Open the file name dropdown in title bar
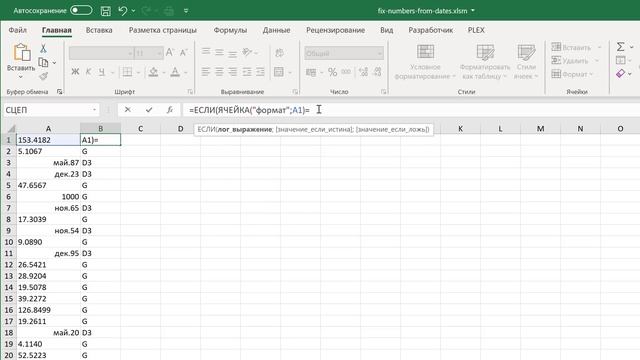Image resolution: width=640 pixels, height=360 pixels. [473, 11]
